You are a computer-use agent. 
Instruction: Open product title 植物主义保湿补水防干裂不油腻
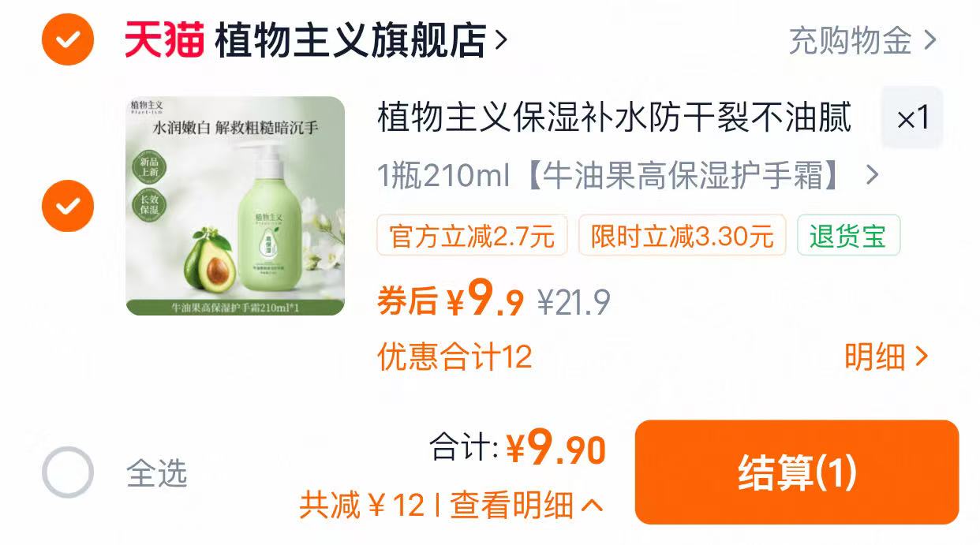point(615,118)
